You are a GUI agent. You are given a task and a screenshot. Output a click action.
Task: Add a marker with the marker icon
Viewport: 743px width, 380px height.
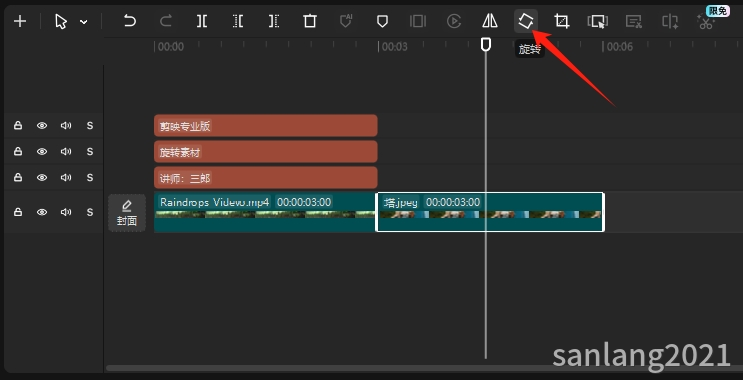(x=382, y=21)
